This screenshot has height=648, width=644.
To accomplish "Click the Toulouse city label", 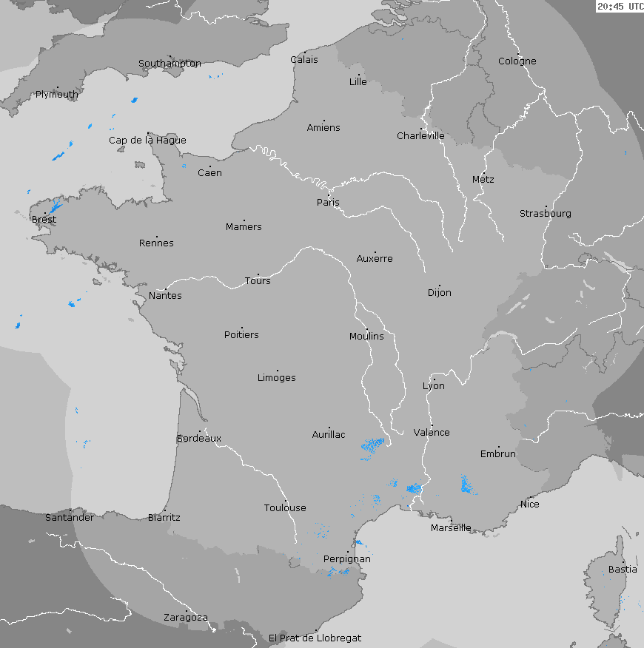I will coord(285,507).
